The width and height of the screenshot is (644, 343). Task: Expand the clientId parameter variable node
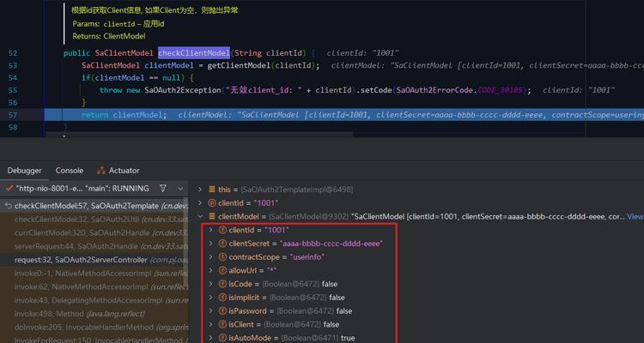pyautogui.click(x=200, y=202)
